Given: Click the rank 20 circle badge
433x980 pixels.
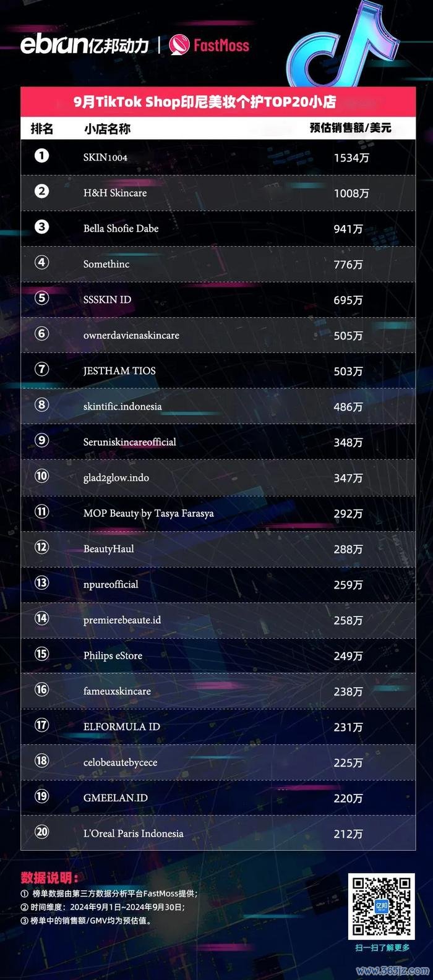Looking at the screenshot, I should pyautogui.click(x=41, y=832).
